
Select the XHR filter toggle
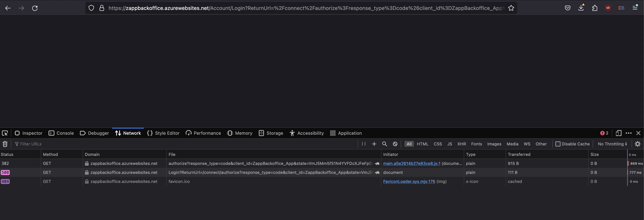point(462,144)
